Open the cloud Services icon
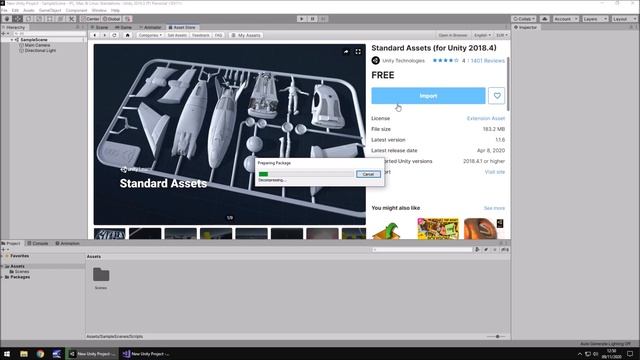The width and height of the screenshot is (640, 360). tap(544, 19)
